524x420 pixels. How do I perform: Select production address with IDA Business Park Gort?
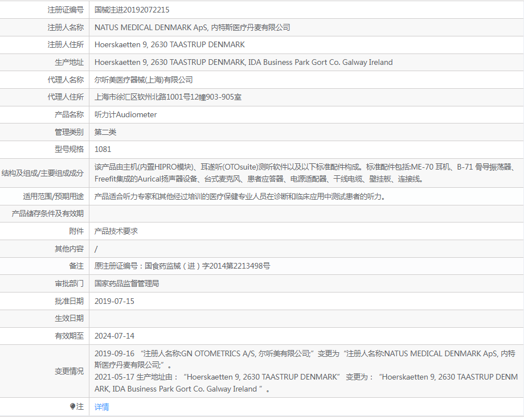pyautogui.click(x=244, y=63)
